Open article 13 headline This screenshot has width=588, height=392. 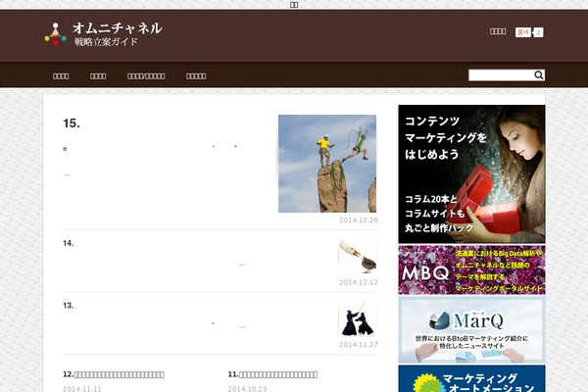point(69,306)
